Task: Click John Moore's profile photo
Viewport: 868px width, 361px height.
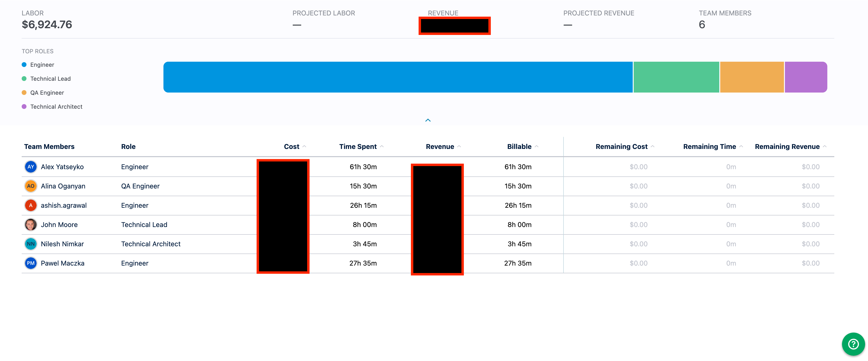Action: click(x=31, y=224)
